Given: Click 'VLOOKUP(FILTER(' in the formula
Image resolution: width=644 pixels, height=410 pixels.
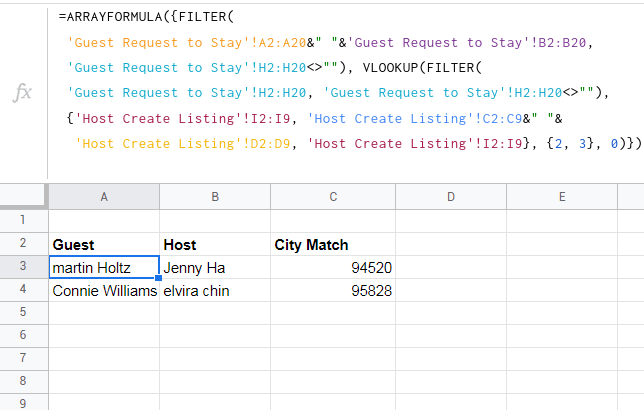Looking at the screenshot, I should [x=422, y=68].
